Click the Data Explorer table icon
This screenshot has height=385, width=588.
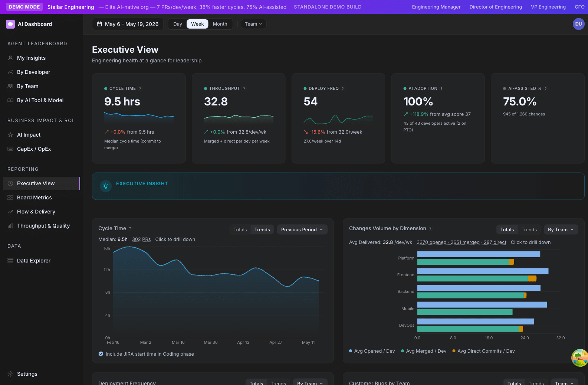point(10,261)
